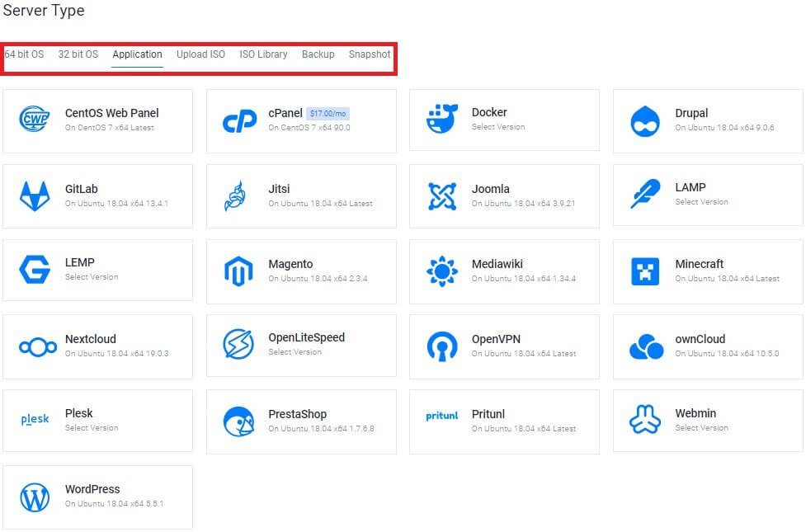Click the 'ownCloud' name text
Screen dimensions: 806x532
700,339
